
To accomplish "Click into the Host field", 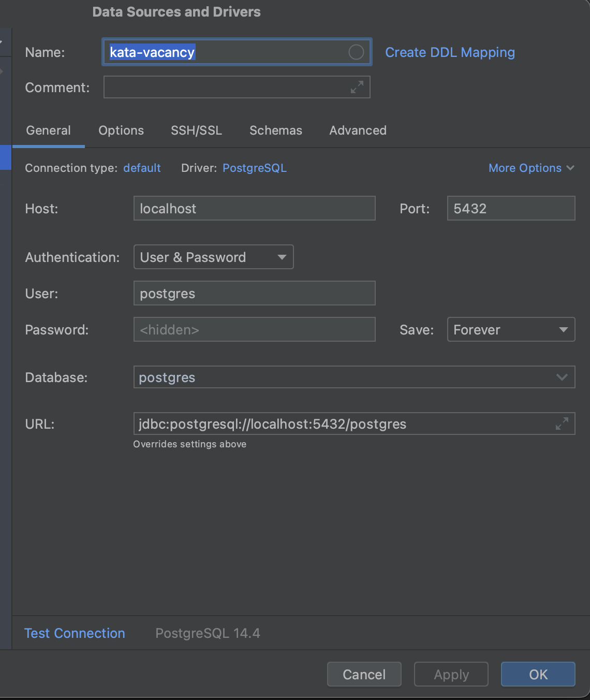I will (254, 209).
